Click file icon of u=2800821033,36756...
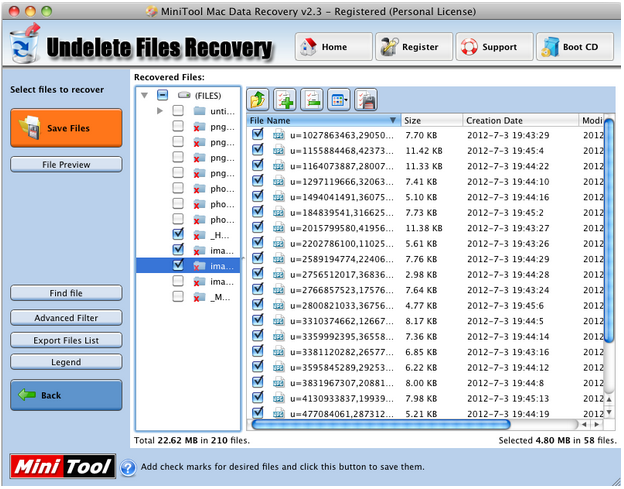 [x=279, y=306]
